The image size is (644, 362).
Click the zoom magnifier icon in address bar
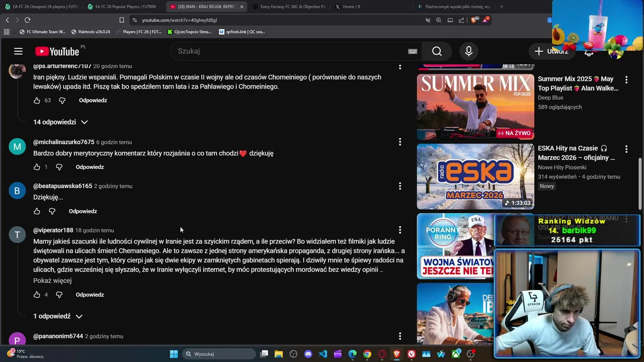tap(439, 20)
